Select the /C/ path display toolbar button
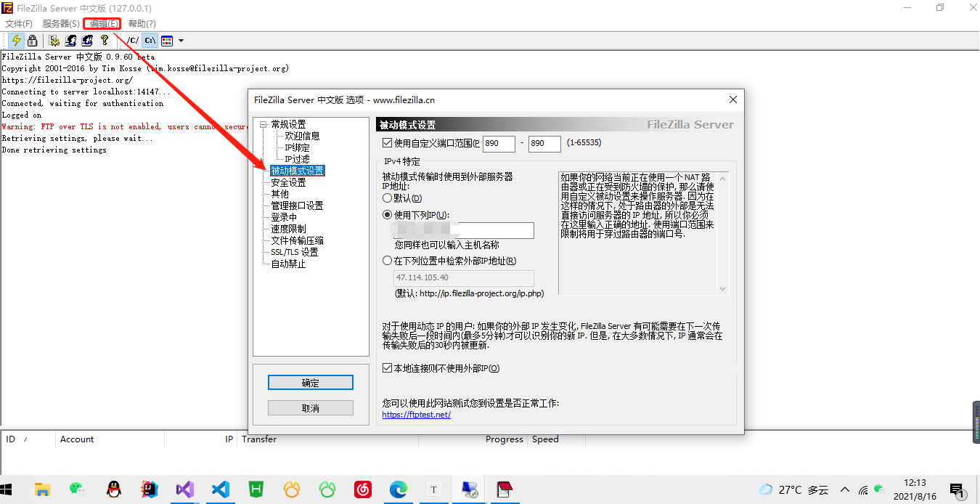This screenshot has width=980, height=504. coord(133,41)
